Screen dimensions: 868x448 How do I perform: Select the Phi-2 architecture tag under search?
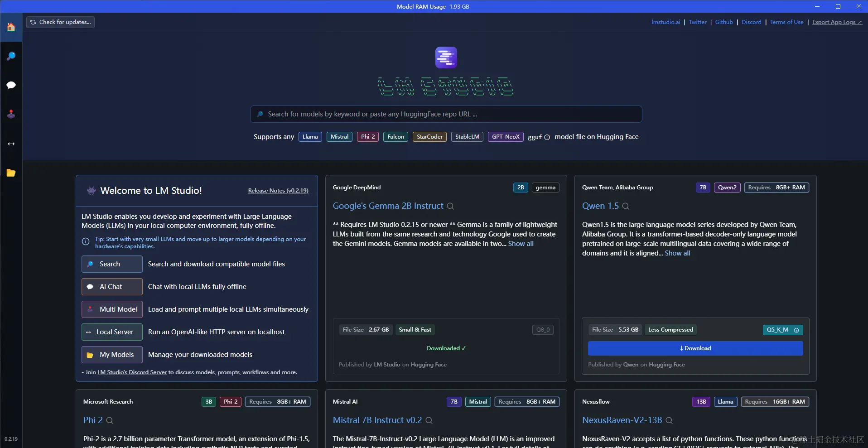368,137
